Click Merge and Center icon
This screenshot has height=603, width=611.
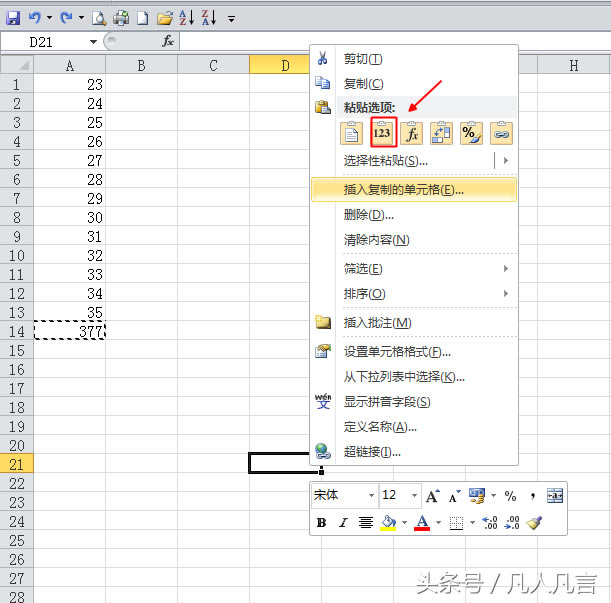[555, 495]
